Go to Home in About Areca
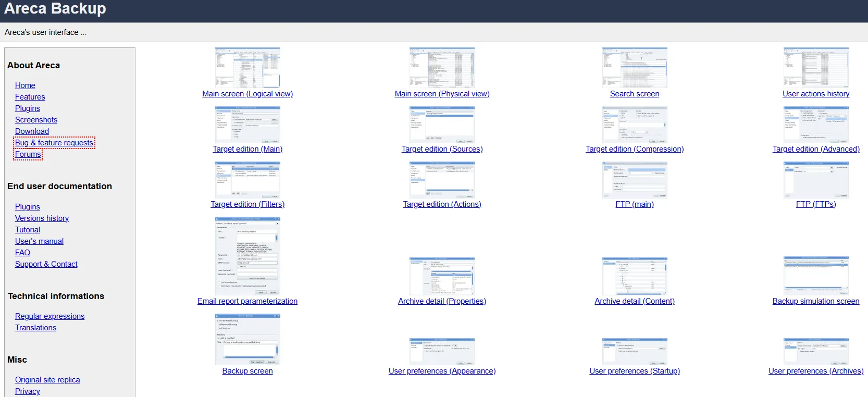 pyautogui.click(x=25, y=85)
